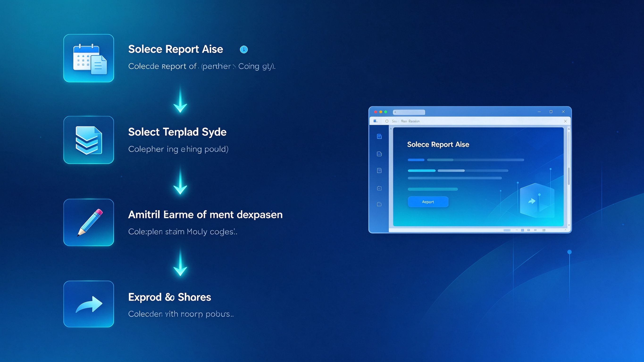Click the share arrow on the hexagon graphic

pos(532,201)
